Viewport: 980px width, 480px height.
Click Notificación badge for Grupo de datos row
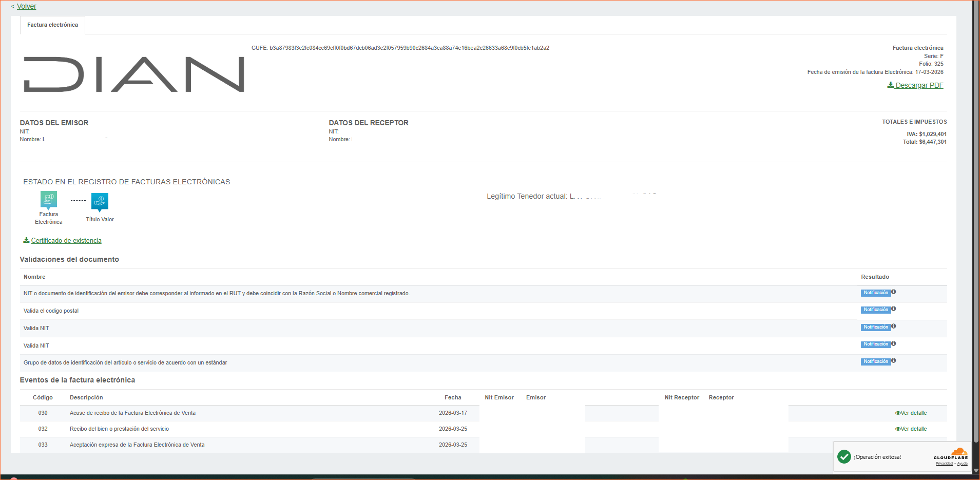[x=875, y=362]
